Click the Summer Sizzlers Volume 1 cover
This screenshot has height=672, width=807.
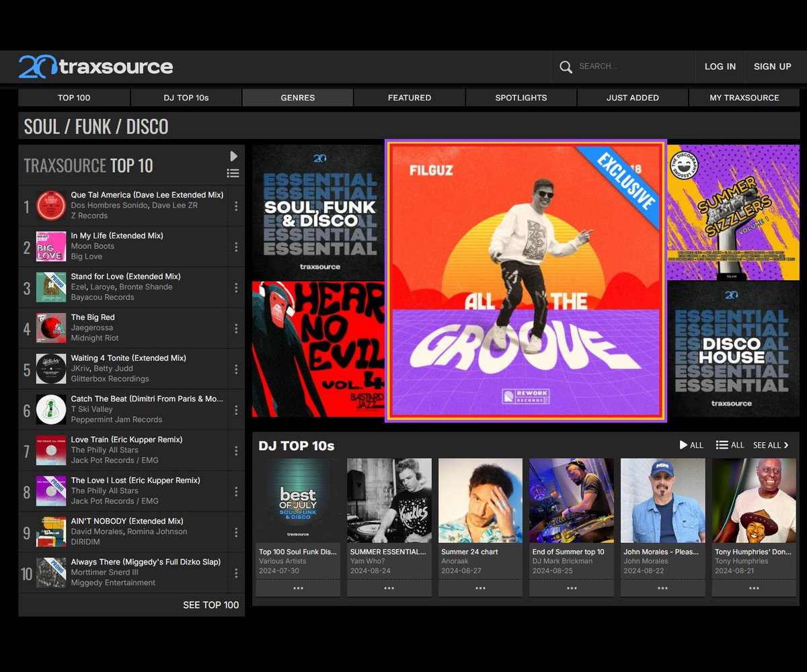732,211
